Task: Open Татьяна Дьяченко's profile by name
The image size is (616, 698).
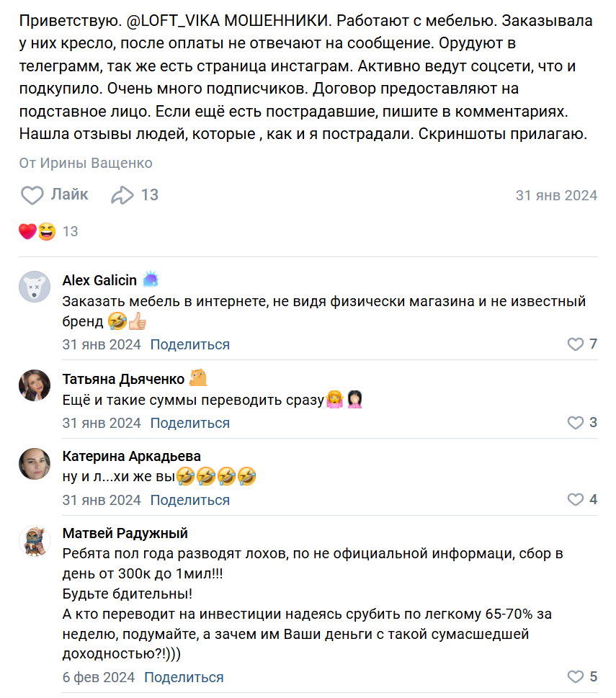Action: point(123,379)
